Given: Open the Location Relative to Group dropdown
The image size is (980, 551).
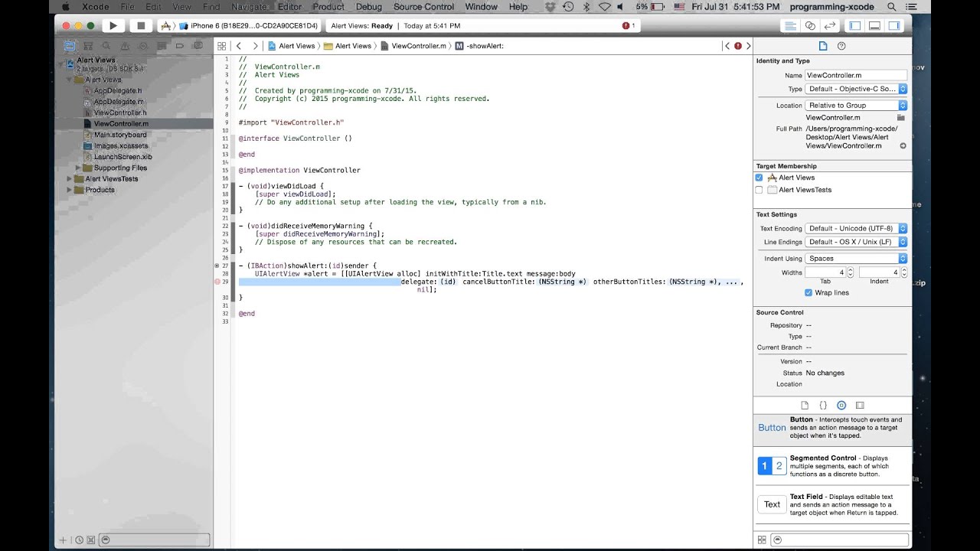Looking at the screenshot, I should pyautogui.click(x=856, y=106).
